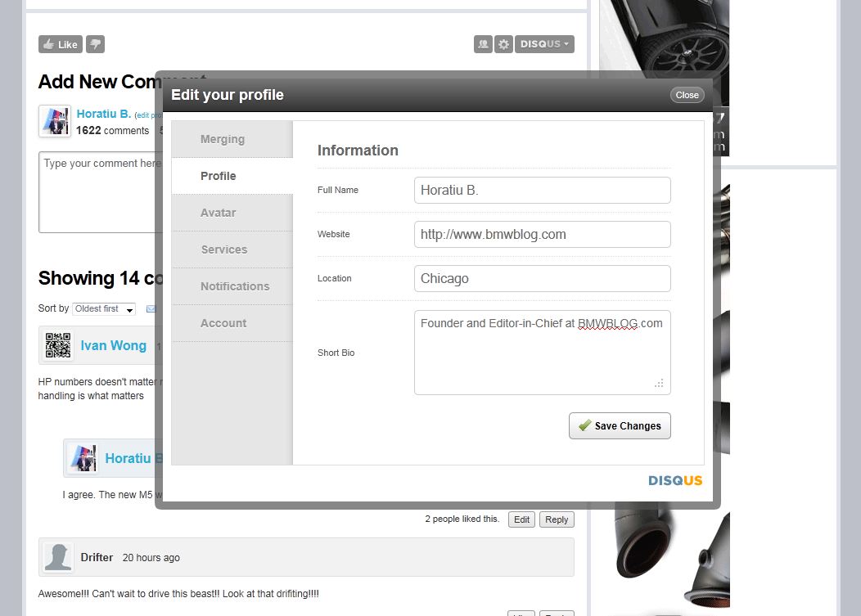Click Ivan Wong's QR code avatar
861x616 pixels.
(57, 346)
